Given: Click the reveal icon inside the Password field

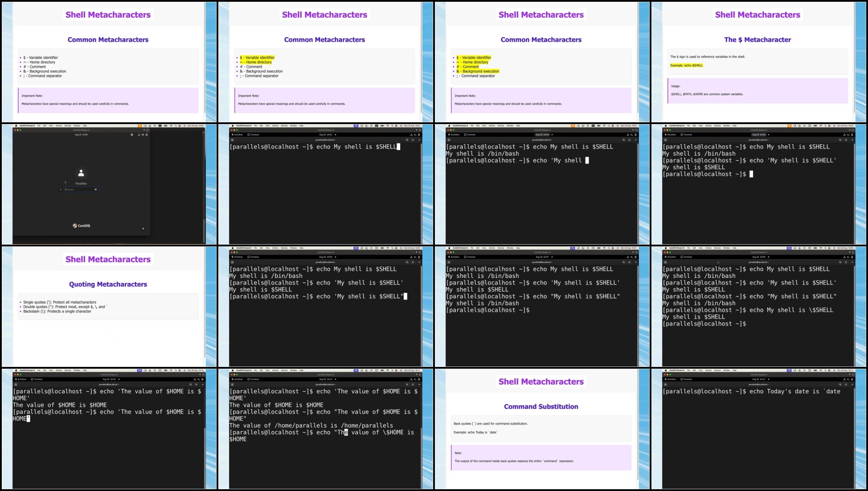Looking at the screenshot, I should coord(96,190).
